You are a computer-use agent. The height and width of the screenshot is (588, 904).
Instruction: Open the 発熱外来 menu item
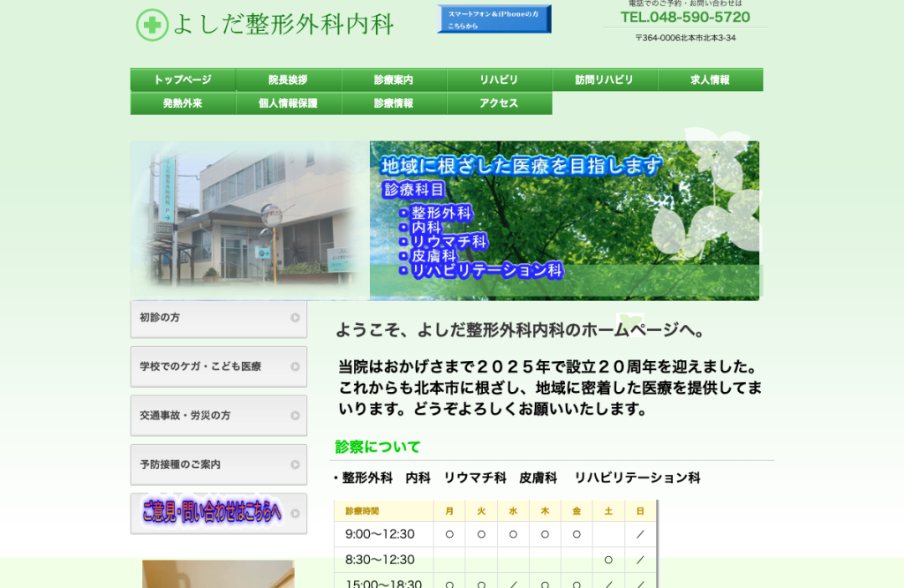pyautogui.click(x=183, y=103)
